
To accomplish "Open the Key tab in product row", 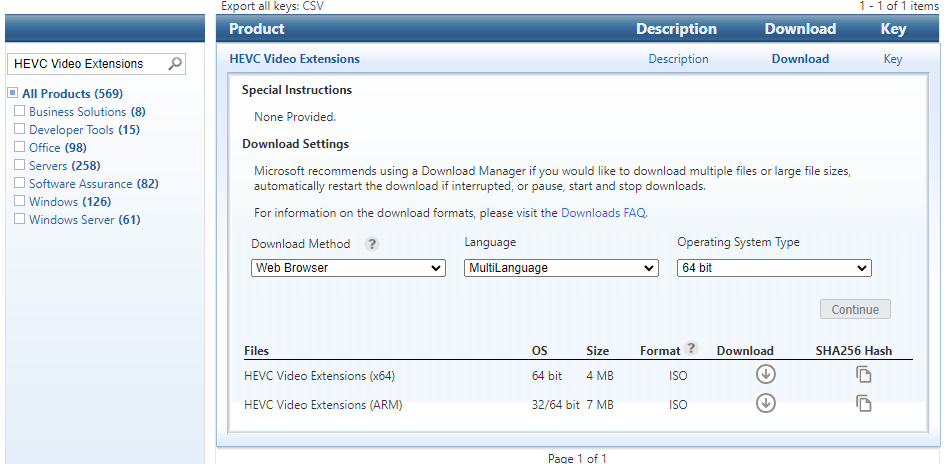I will point(893,59).
